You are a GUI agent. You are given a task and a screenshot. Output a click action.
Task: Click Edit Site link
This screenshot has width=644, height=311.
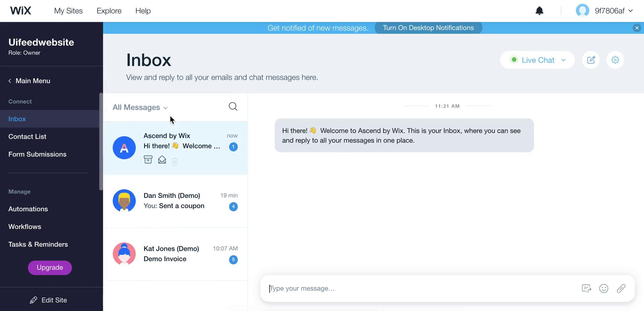tap(48, 300)
